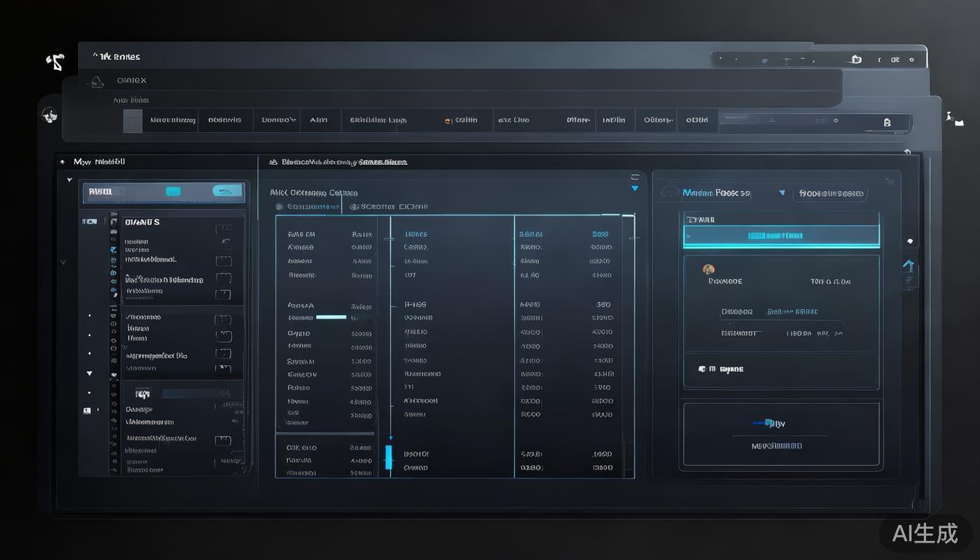Viewport: 980px width, 560px height.
Task: Toggle the first checkbox under the left panel heading
Action: 224,229
